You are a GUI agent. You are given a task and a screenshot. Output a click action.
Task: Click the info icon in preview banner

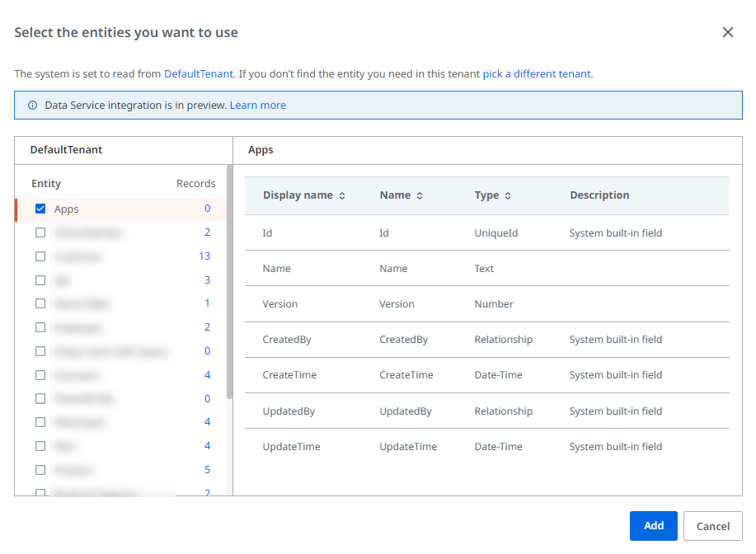click(x=33, y=106)
